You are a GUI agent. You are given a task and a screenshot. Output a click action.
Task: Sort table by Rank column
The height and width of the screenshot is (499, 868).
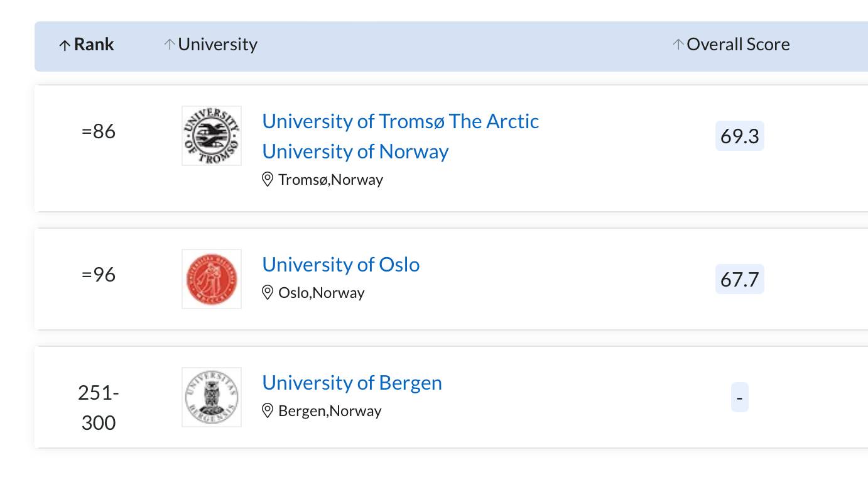point(87,45)
